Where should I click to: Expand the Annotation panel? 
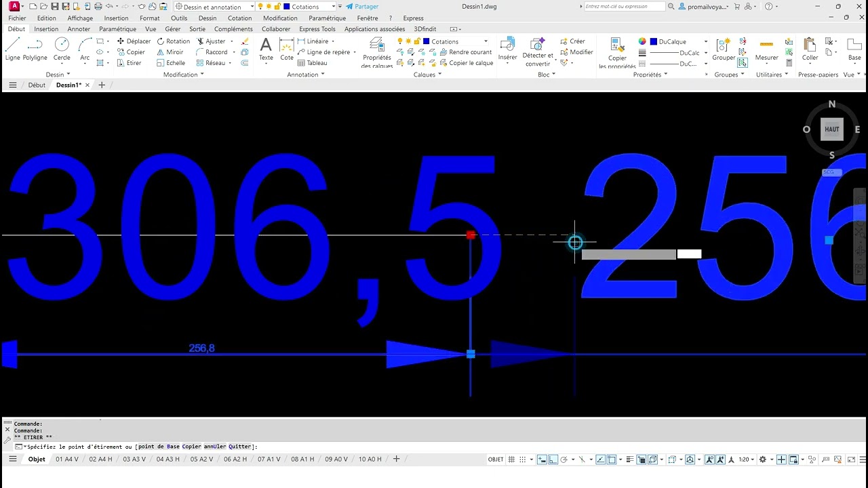[305, 75]
